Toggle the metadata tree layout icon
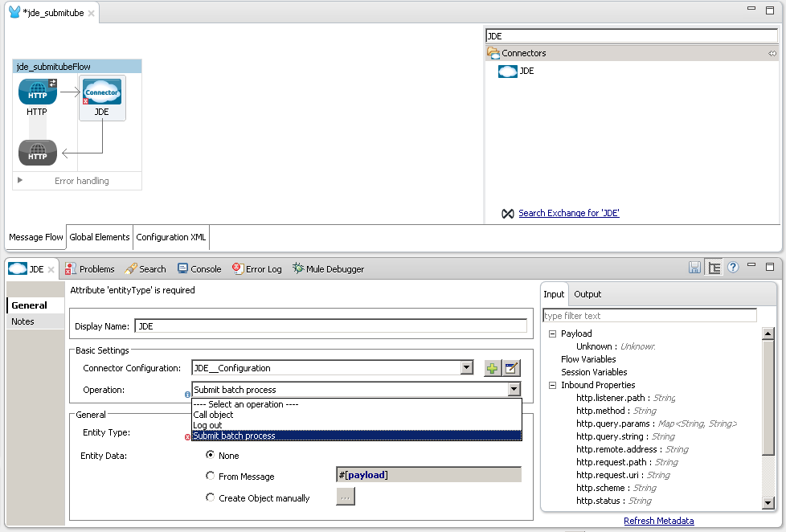786x532 pixels. pos(714,268)
